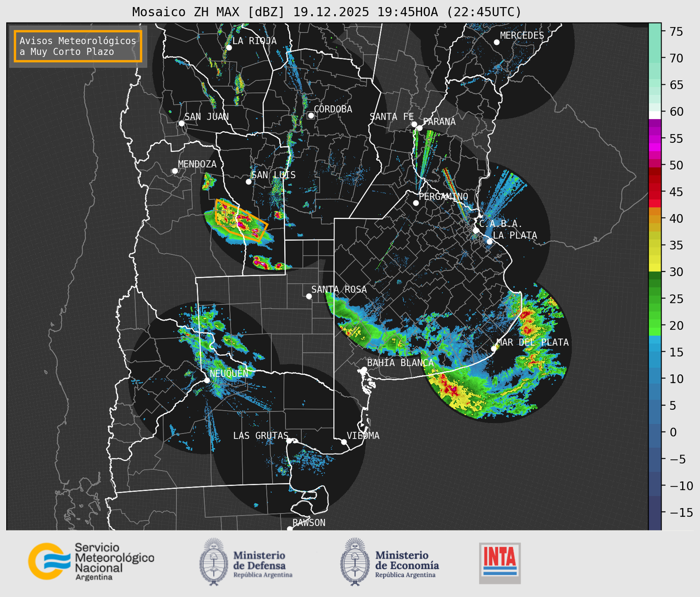Click the yellow 30 dBZ band on the color scale
The width and height of the screenshot is (700, 597).
(x=654, y=268)
